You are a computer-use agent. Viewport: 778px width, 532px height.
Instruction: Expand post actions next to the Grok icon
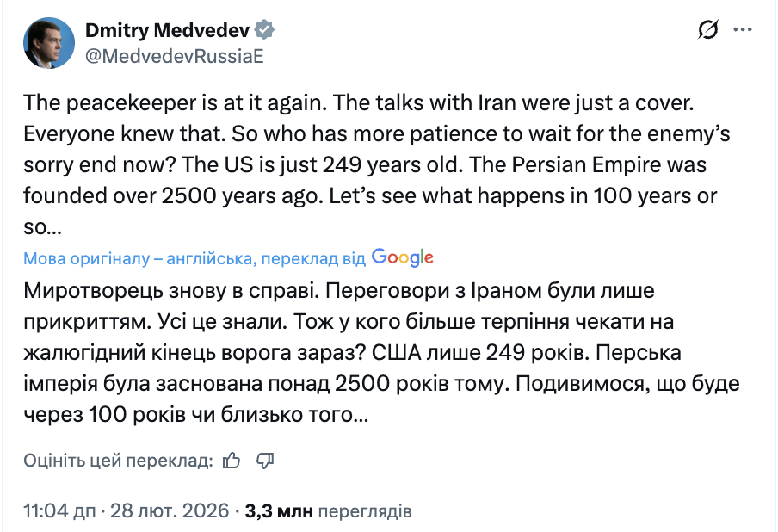742,29
